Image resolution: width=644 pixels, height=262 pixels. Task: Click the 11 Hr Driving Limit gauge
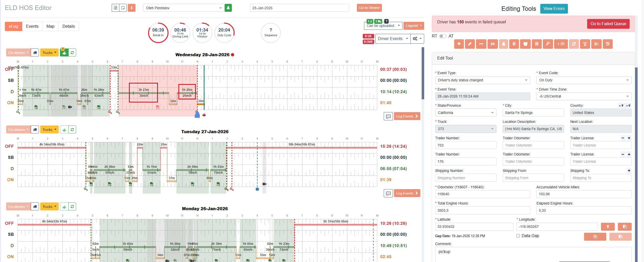[x=180, y=33]
